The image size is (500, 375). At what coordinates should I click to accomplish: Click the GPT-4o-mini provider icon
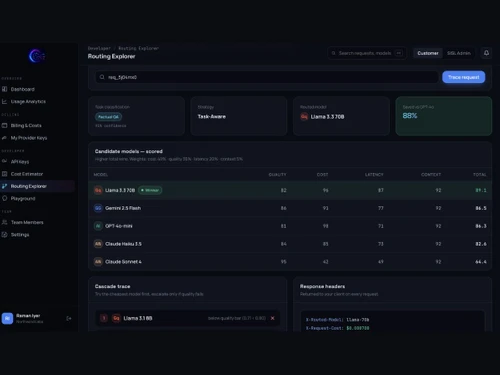tap(98, 226)
